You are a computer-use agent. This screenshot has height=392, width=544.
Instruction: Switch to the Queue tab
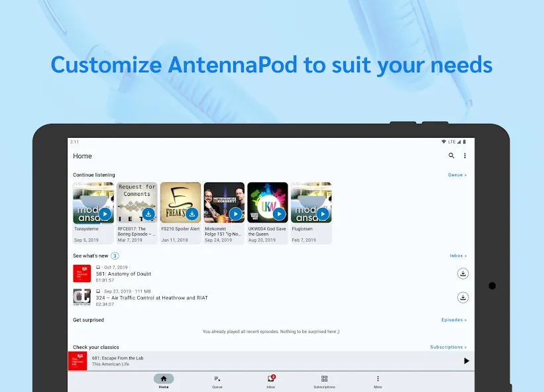(x=217, y=381)
